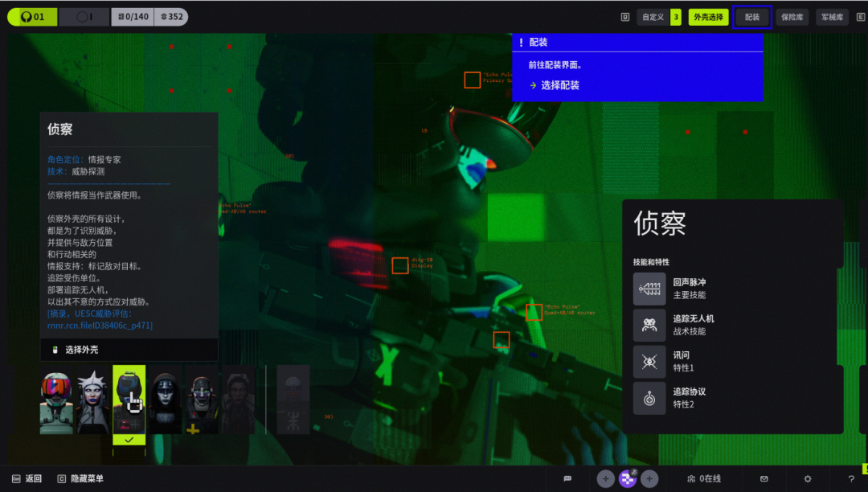This screenshot has height=492, width=868.
Task: Select the 外壳选择 tab
Action: [708, 17]
